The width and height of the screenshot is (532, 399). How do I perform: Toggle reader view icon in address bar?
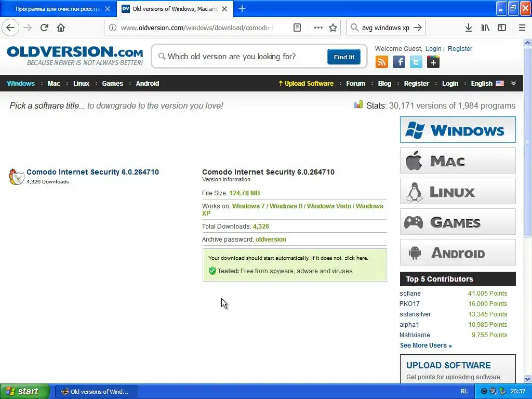(297, 28)
